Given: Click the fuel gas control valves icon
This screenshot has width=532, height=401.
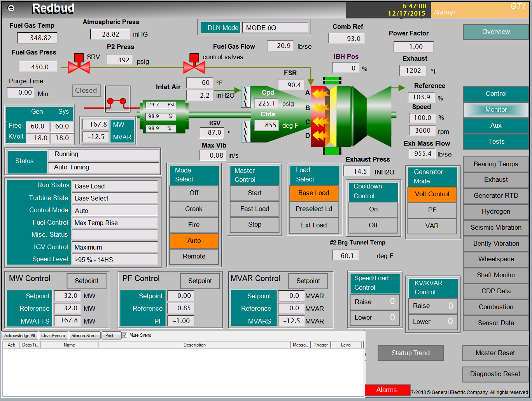Looking at the screenshot, I should point(194,64).
